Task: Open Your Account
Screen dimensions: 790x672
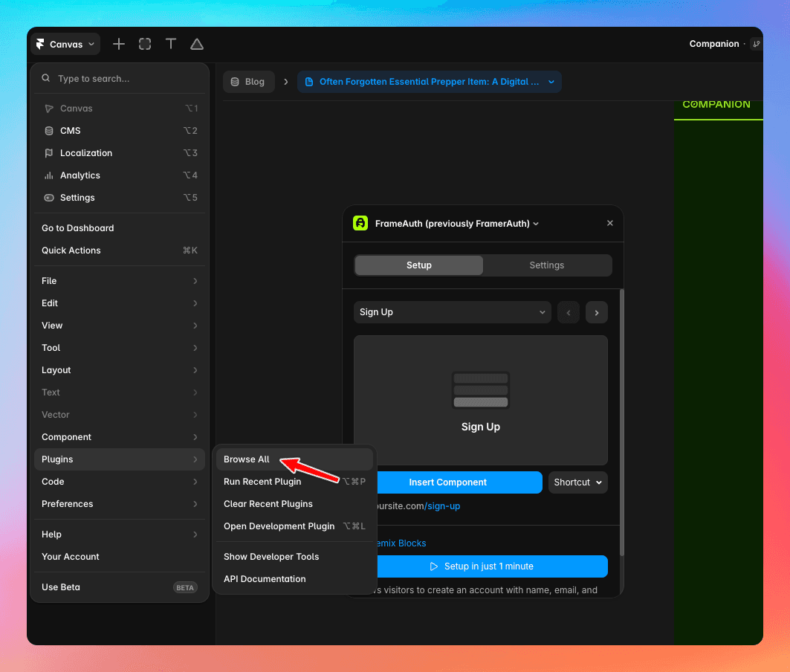Action: click(120, 557)
